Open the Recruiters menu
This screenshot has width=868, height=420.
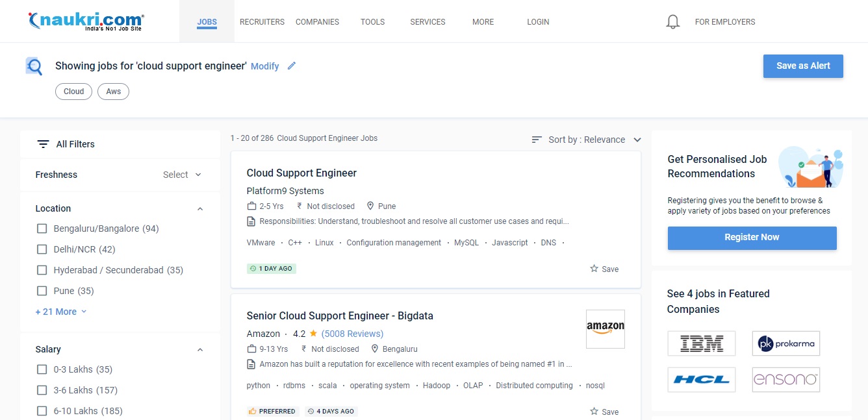tap(262, 22)
